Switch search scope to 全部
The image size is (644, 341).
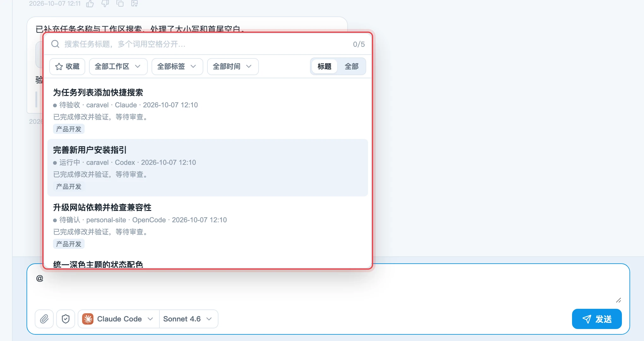tap(351, 66)
